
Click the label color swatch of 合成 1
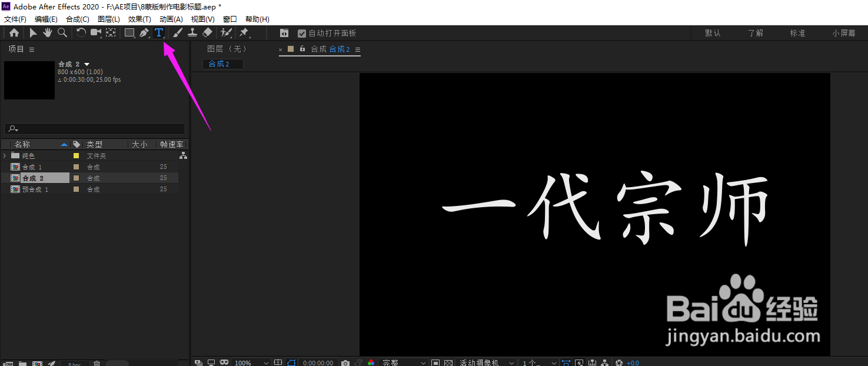pyautogui.click(x=76, y=167)
